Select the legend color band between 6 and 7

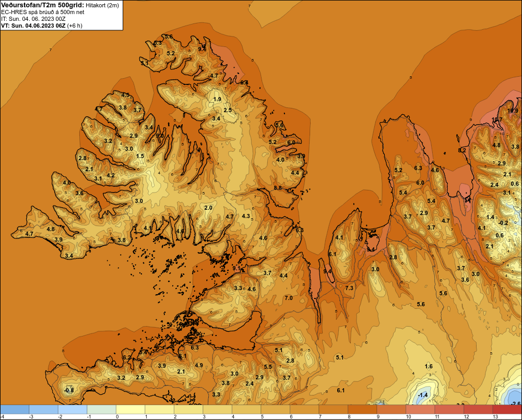304,410
